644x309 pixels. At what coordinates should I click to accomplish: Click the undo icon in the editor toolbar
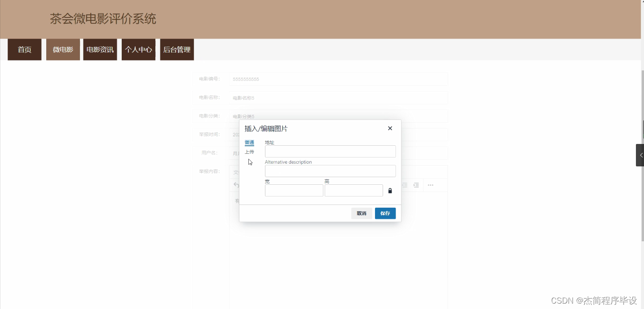(x=237, y=185)
